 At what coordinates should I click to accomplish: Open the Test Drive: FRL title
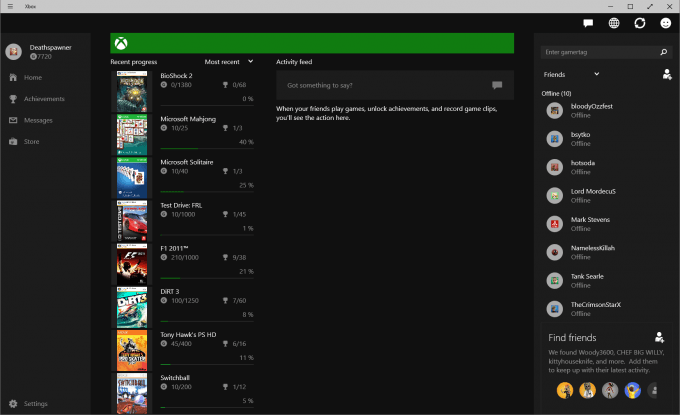pos(181,205)
